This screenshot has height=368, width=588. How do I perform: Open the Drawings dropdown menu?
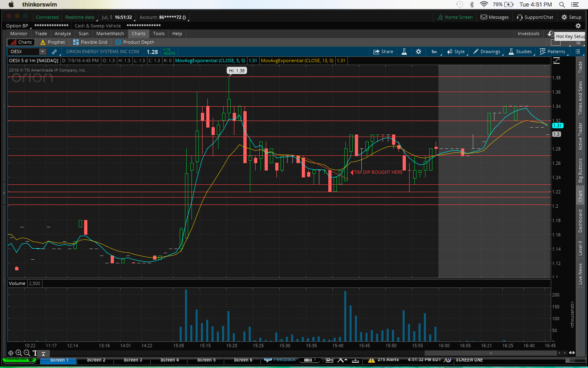[487, 52]
